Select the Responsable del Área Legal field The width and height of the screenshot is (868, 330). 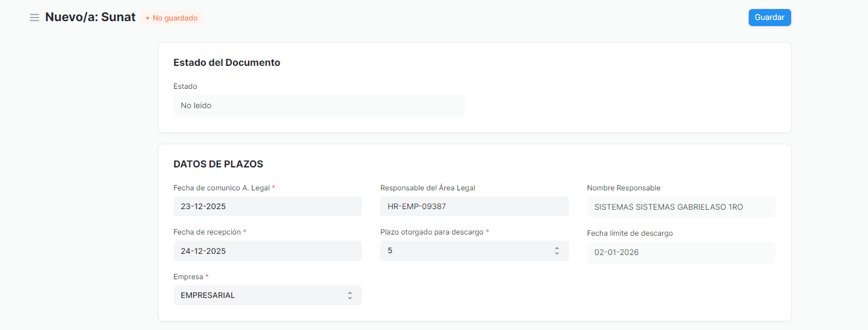[474, 207]
